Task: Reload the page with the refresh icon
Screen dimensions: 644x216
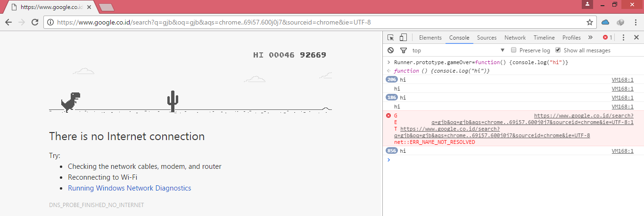Action: [34, 22]
